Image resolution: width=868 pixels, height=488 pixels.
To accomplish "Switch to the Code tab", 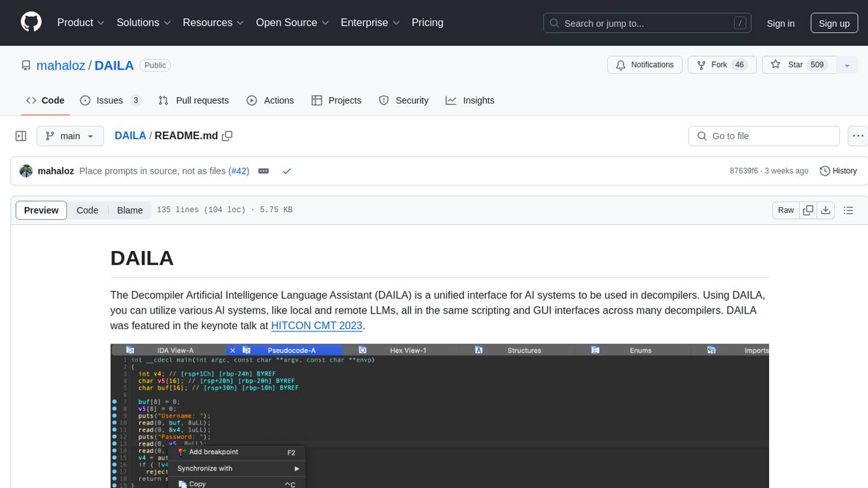I will [45, 100].
